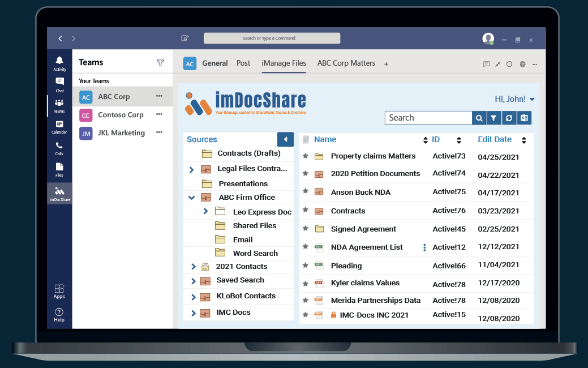The height and width of the screenshot is (368, 588).
Task: Star the 2020 Petition Documents row
Action: pyautogui.click(x=306, y=173)
